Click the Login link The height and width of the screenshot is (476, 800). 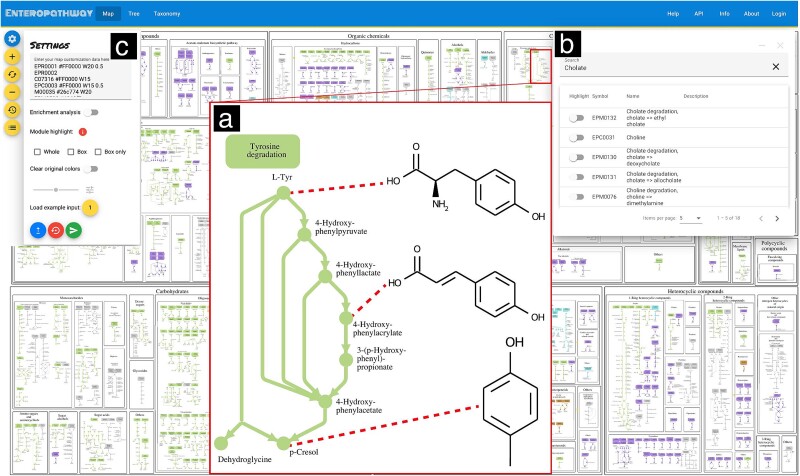[x=779, y=14]
